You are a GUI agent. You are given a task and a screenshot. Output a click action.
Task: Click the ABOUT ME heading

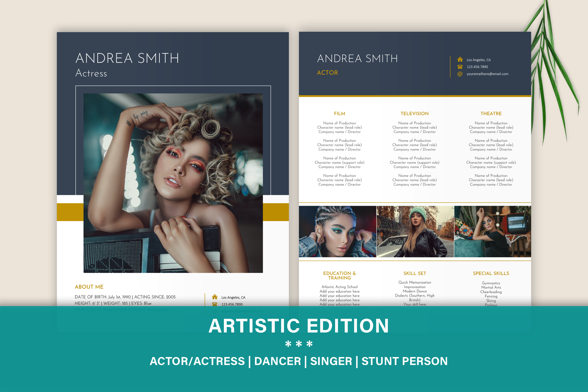tap(89, 287)
